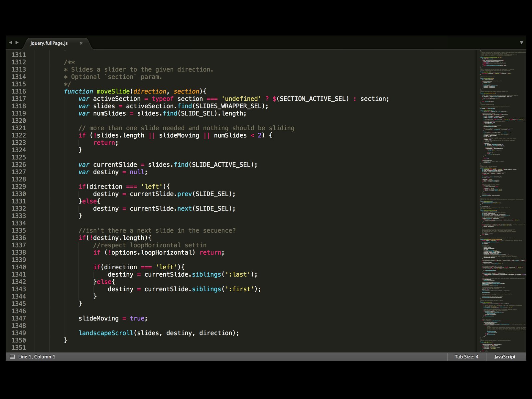Click the next method call on line 1332
The height and width of the screenshot is (399, 532).
pos(185,208)
